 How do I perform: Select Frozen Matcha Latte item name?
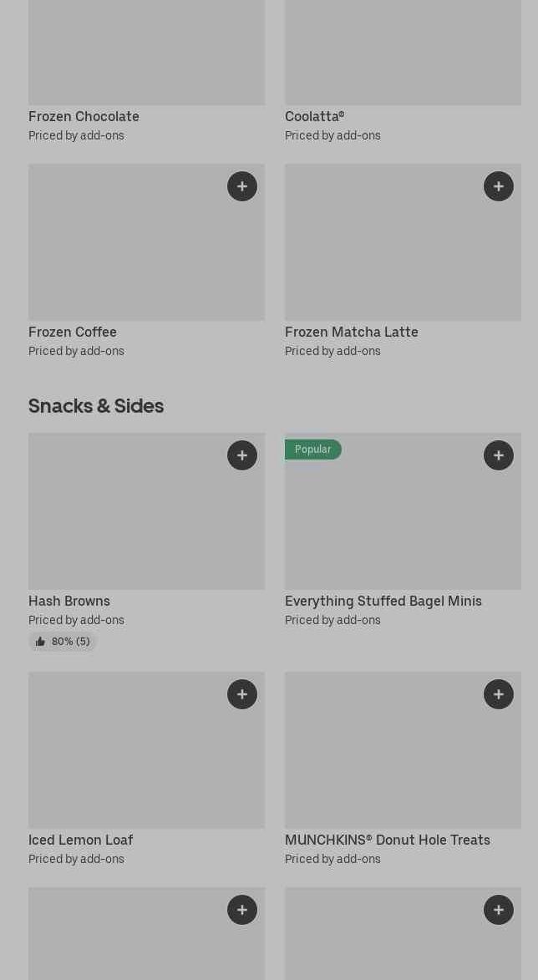351,332
